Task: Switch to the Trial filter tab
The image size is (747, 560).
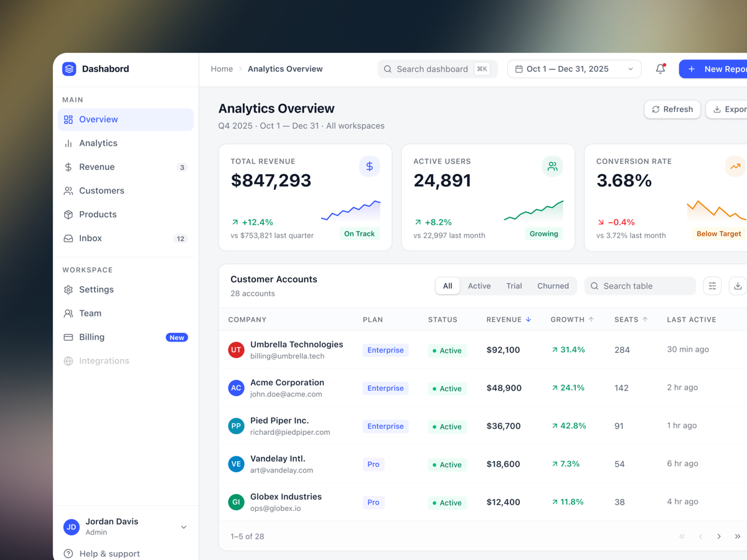Action: [x=514, y=286]
